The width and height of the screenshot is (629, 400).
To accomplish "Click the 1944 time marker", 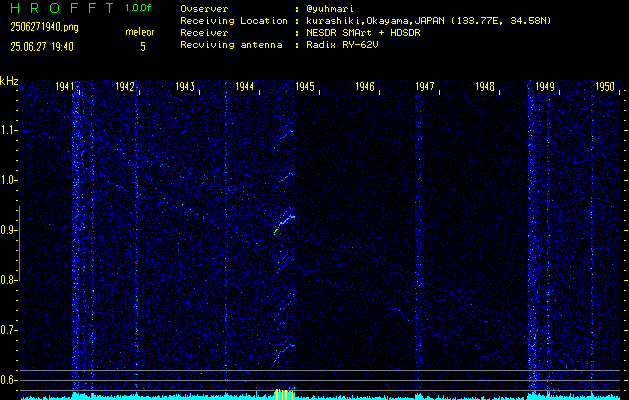I will [245, 87].
